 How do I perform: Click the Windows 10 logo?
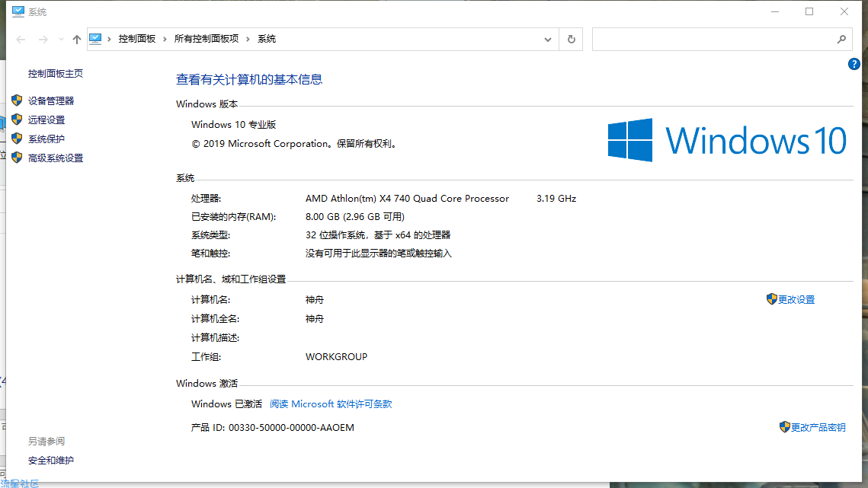pos(727,140)
